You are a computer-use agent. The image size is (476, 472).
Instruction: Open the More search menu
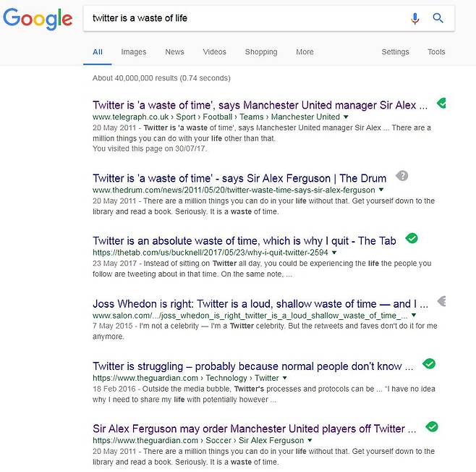[x=305, y=52]
